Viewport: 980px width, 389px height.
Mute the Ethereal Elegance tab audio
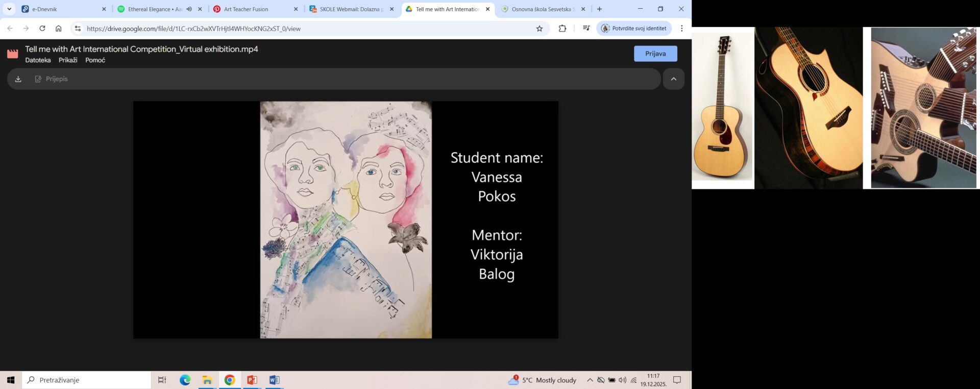point(189,9)
